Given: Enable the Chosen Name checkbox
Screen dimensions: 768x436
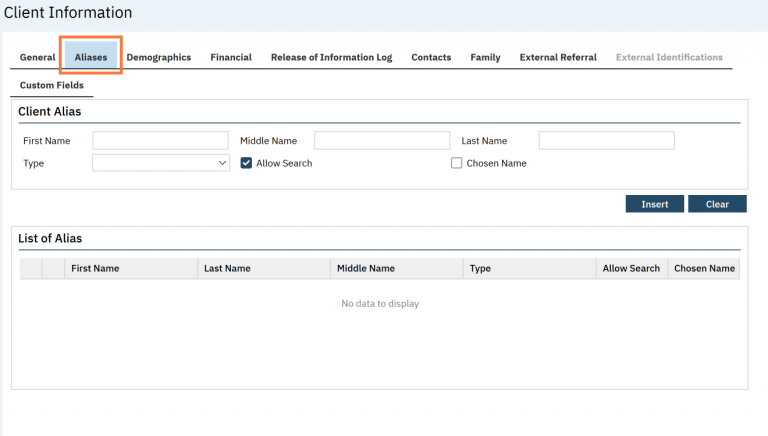Looking at the screenshot, I should (x=457, y=163).
